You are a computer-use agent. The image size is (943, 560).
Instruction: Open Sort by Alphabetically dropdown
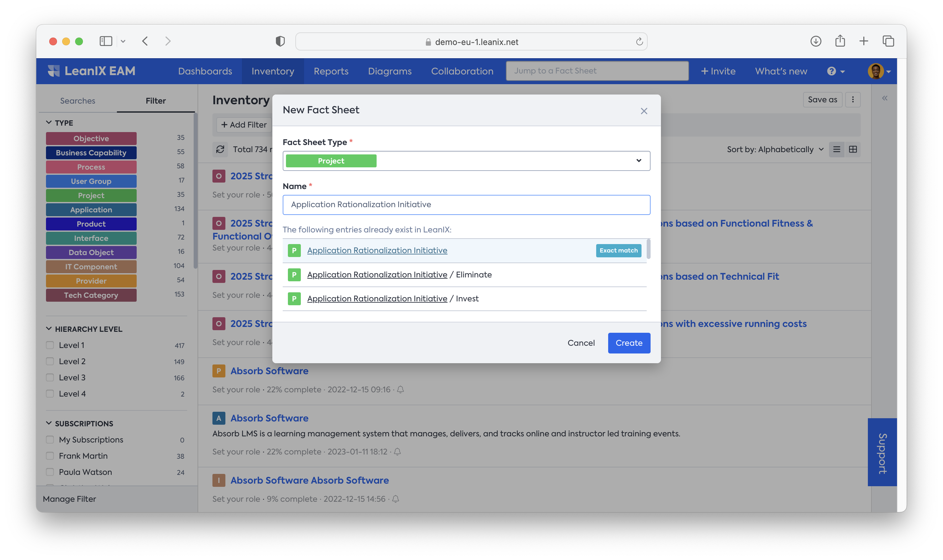(775, 150)
